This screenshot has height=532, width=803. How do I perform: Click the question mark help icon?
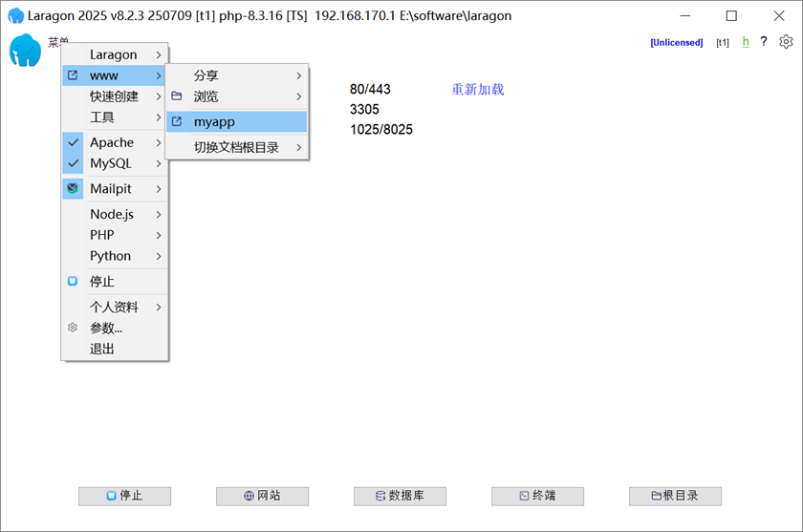click(x=764, y=41)
